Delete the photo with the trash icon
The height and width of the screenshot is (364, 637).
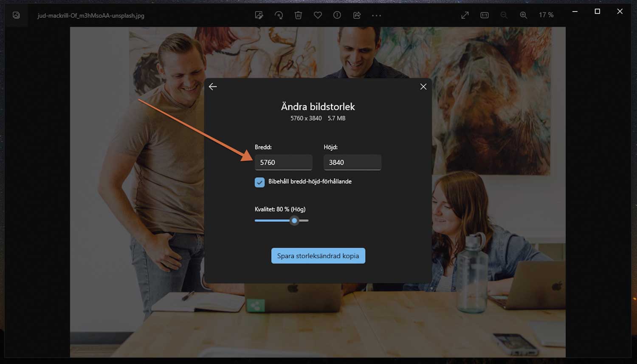click(x=298, y=15)
